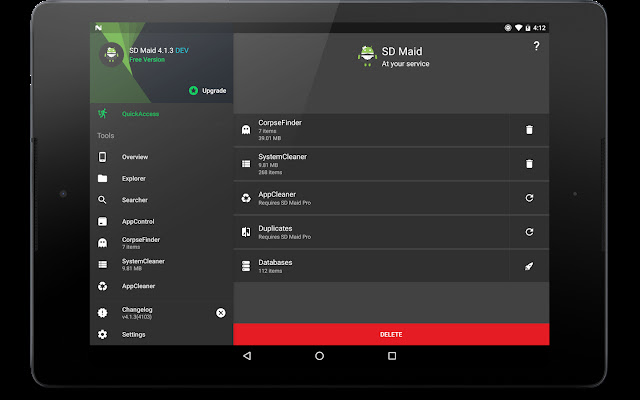Viewport: 640px width, 400px height.
Task: Click the 'SD Maid 4.1.3 DEV' title
Action: 159,50
